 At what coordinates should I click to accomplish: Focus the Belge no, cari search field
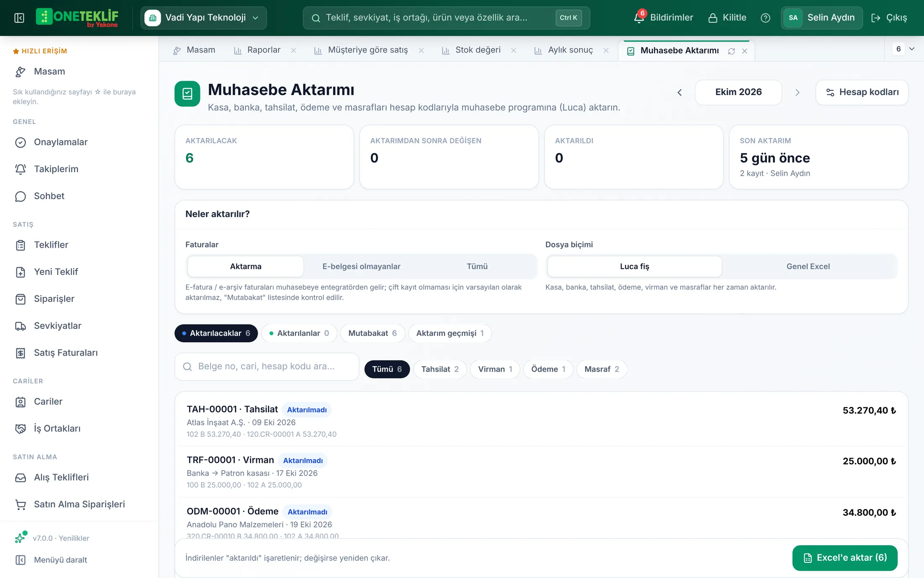coord(267,367)
